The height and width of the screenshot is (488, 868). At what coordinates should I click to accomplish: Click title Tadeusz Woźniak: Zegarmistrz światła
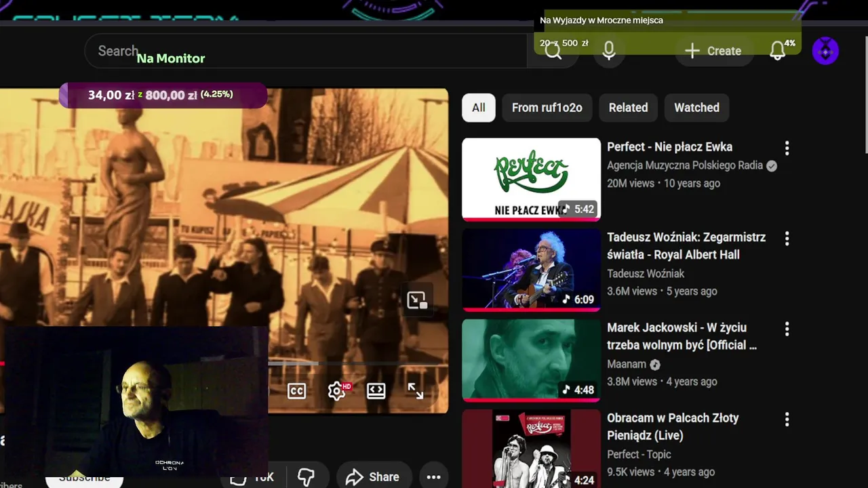686,246
